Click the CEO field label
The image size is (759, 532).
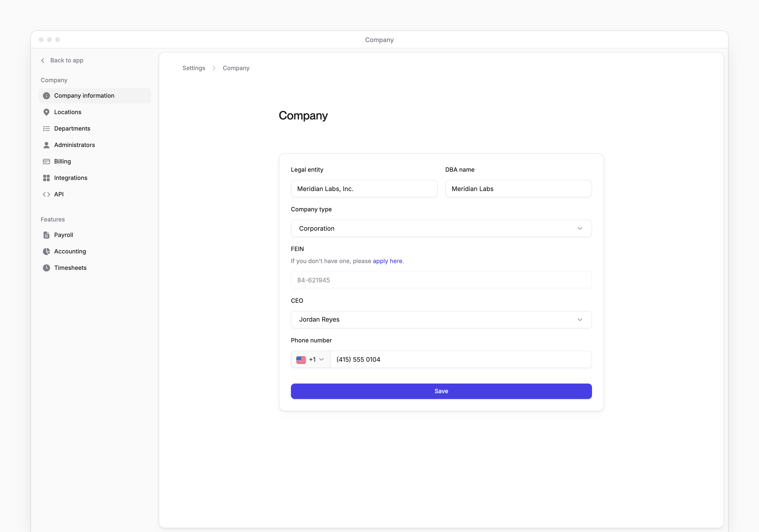[x=297, y=301]
